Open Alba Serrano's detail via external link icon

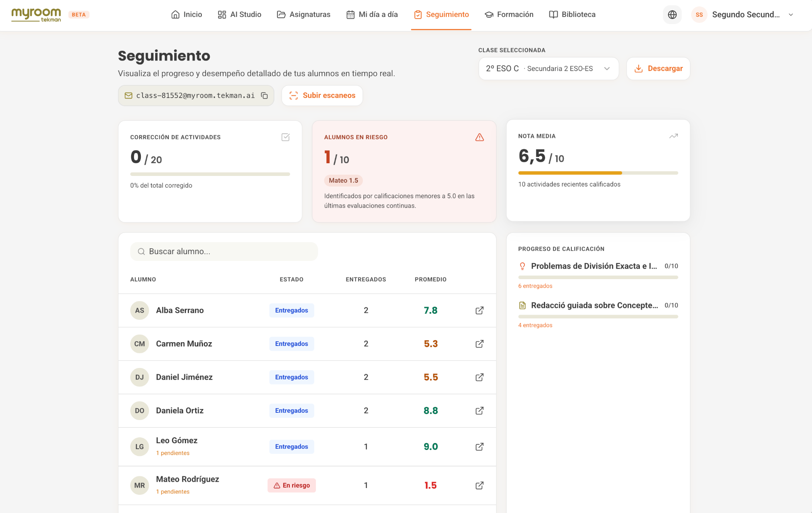tap(479, 310)
